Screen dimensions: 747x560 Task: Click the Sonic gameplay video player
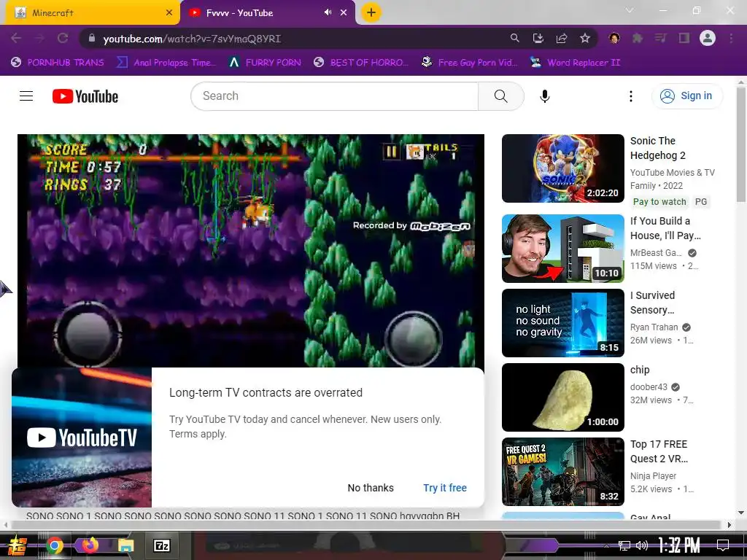pos(251,251)
